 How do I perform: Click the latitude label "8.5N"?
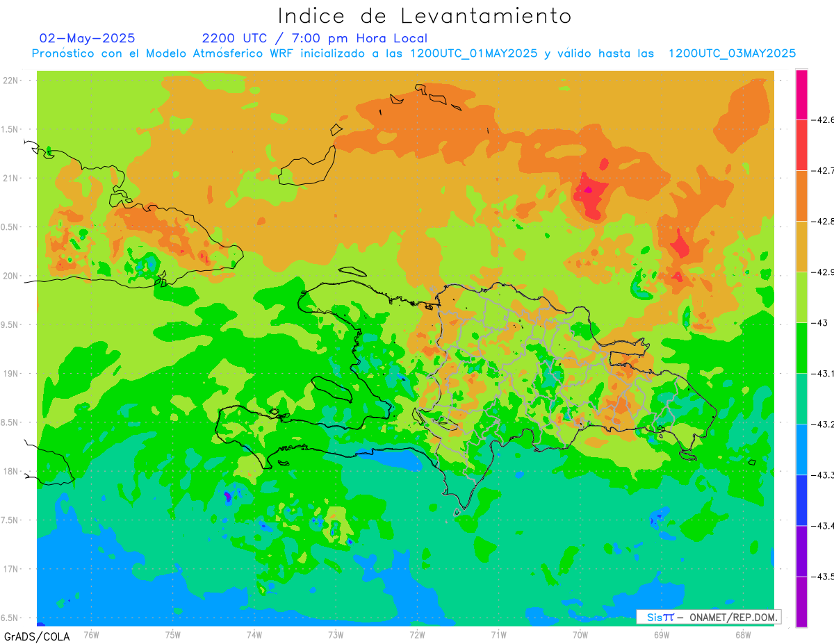click(10, 422)
